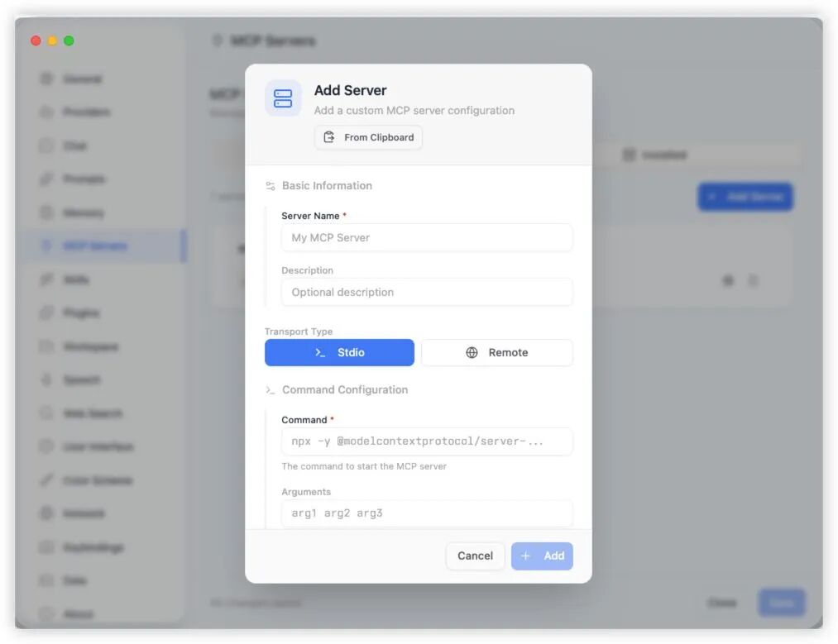Click the Basic Information sliders icon
The image size is (838, 644).
click(x=271, y=186)
